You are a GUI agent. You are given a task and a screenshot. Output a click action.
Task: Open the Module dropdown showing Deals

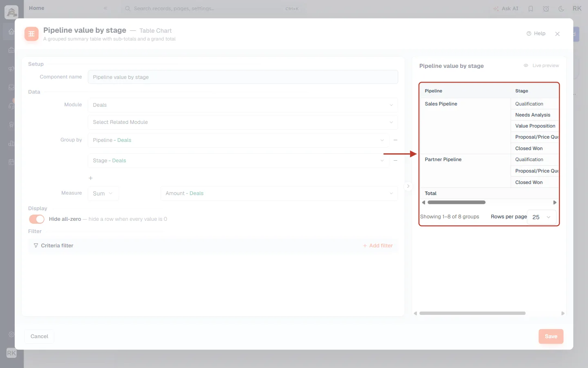click(x=243, y=105)
